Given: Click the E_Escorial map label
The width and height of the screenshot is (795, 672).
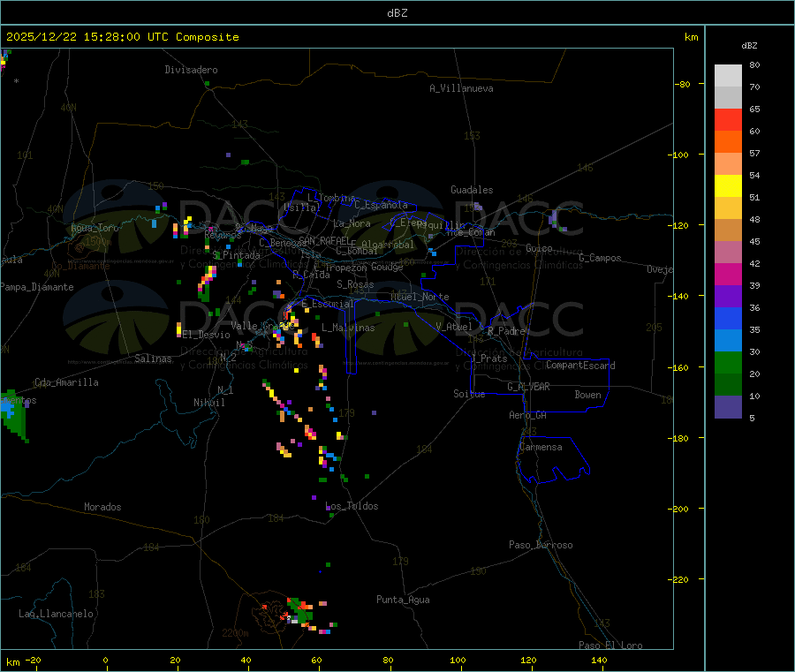Looking at the screenshot, I should coord(328,304).
